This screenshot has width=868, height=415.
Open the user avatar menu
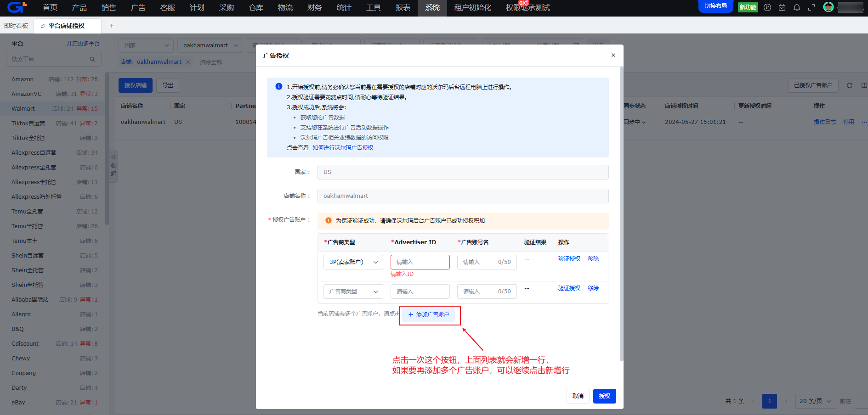[x=828, y=7]
